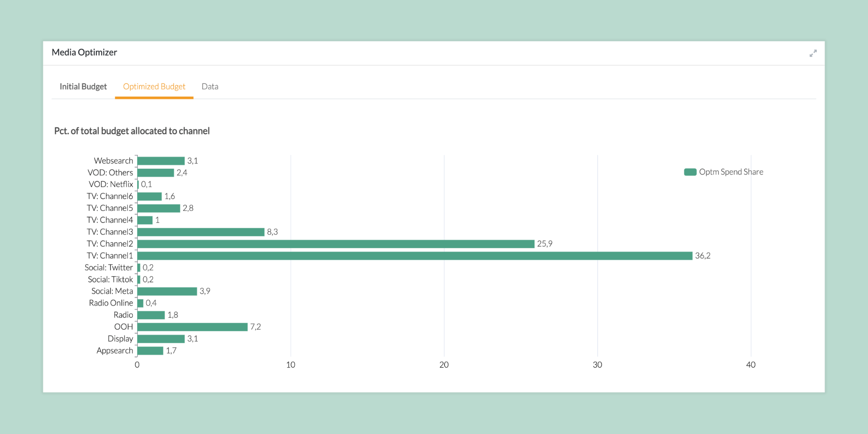
Task: Click the Social: Meta bar
Action: (167, 291)
